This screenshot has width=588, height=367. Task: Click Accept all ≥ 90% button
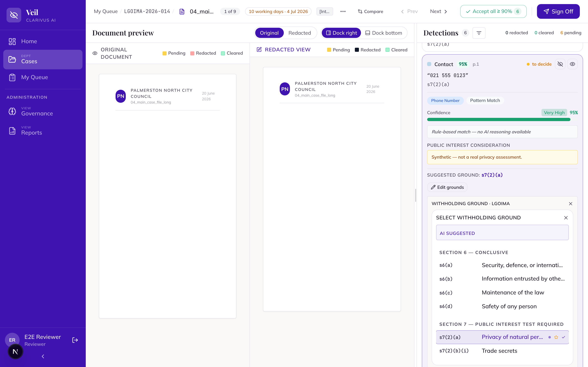point(493,11)
